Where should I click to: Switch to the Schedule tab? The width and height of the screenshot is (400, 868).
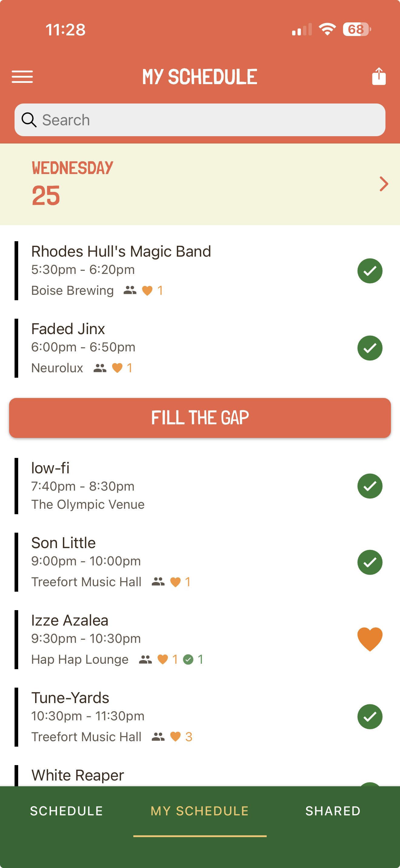coord(66,811)
